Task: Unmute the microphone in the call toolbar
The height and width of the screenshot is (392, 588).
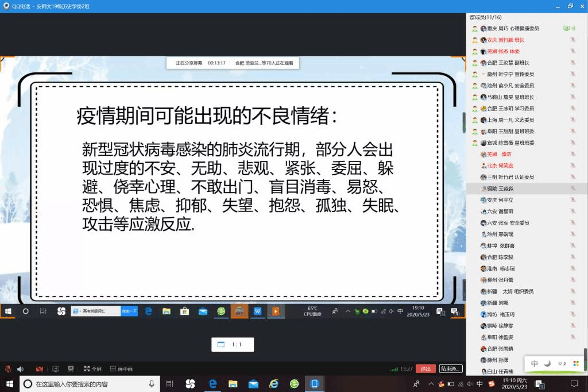Action: (8, 369)
